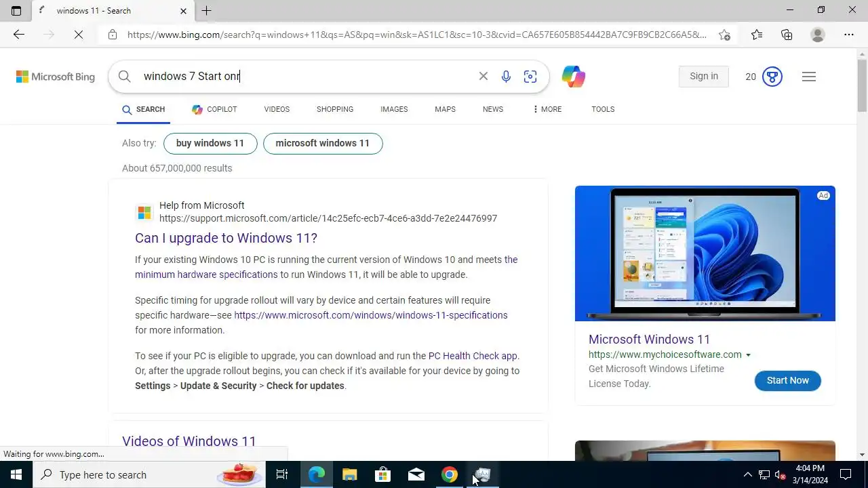View site information lock icon
The image size is (868, 488).
coord(113,35)
